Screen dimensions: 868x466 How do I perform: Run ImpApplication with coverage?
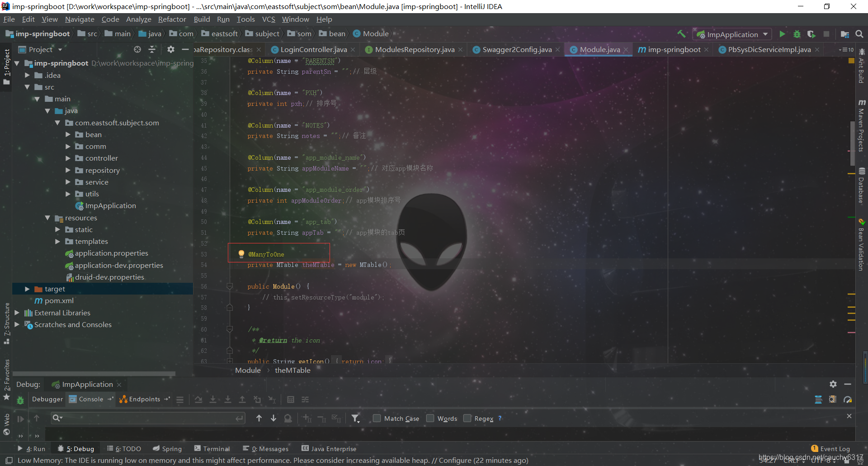(x=811, y=34)
